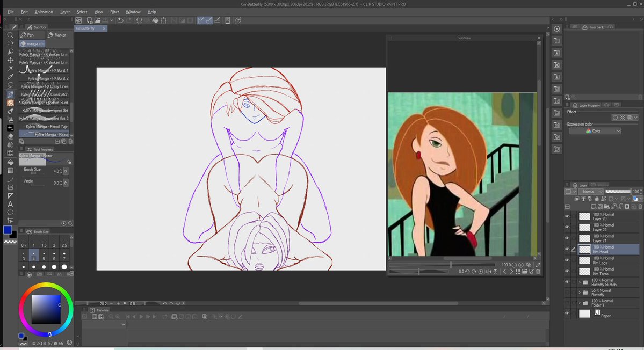
Task: Click the blue main color swatch
Action: click(x=8, y=230)
